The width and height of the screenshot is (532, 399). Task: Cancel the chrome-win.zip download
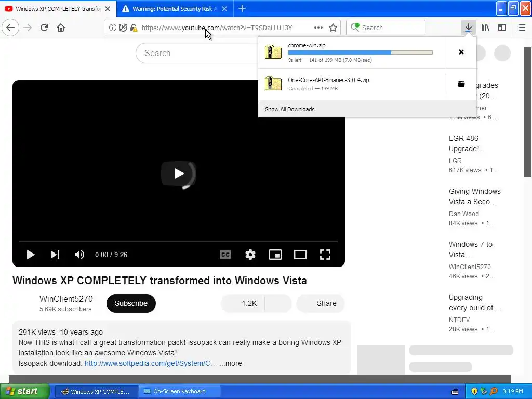(x=461, y=52)
